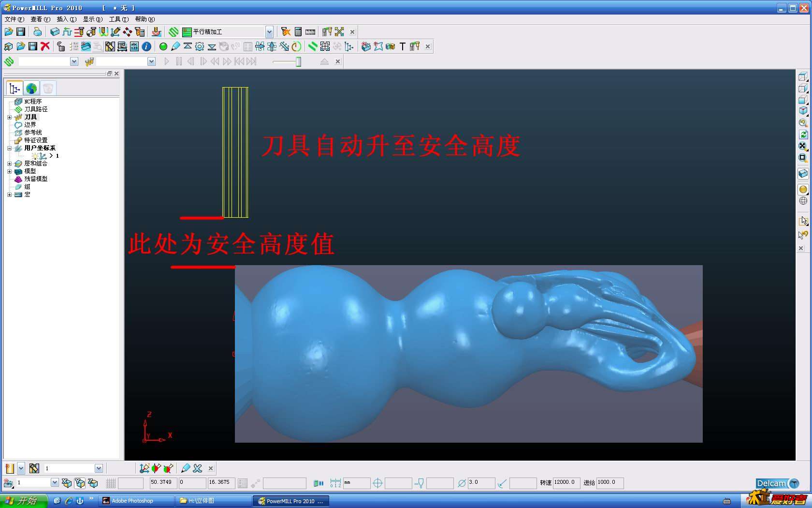Adjust the simulation speed slider handle
The width and height of the screenshot is (812, 508).
click(299, 61)
